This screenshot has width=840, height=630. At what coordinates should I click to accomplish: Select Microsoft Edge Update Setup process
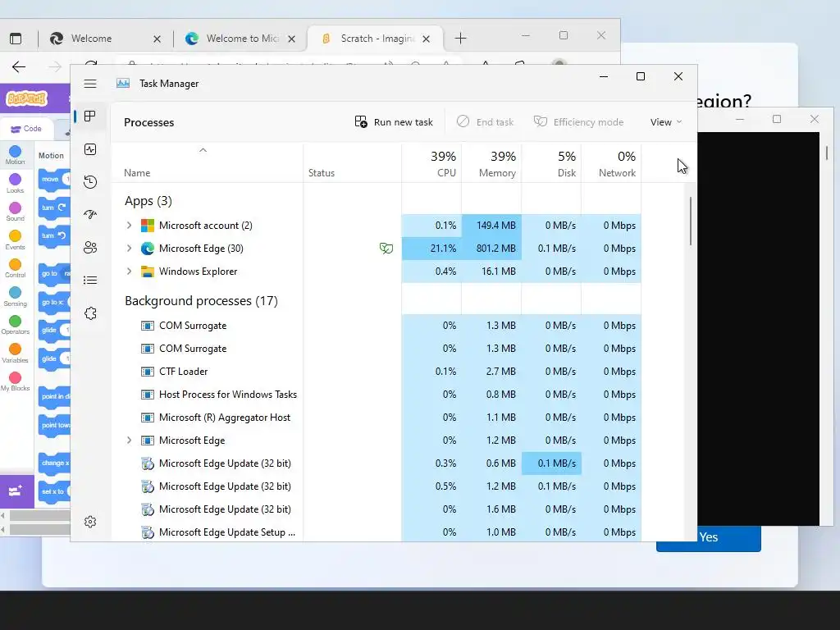[x=376, y=532]
